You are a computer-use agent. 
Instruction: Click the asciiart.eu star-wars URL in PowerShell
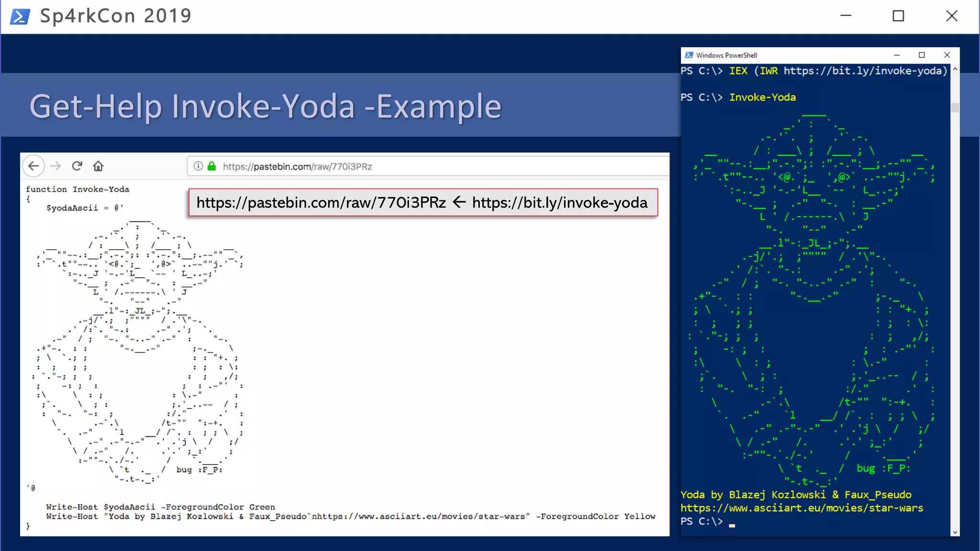pos(802,508)
